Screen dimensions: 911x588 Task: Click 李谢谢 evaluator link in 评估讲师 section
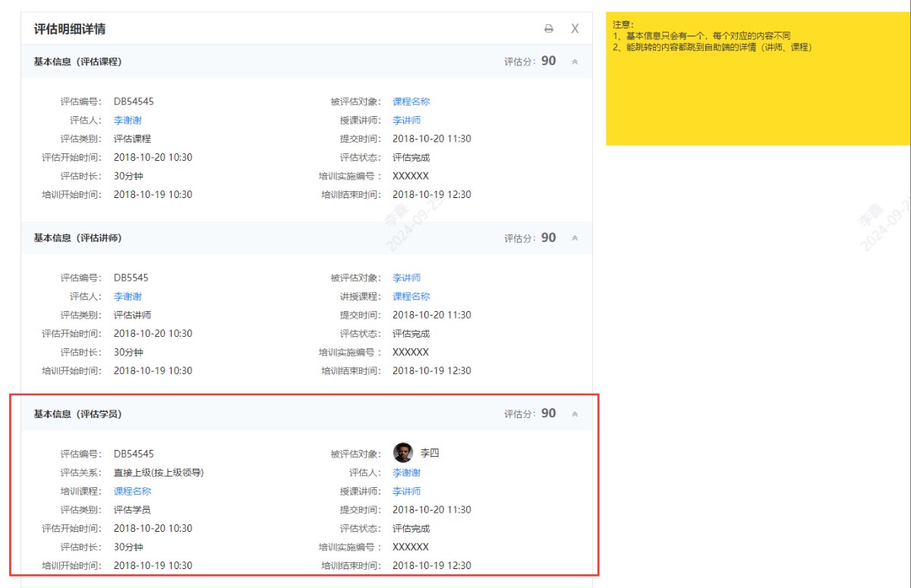[127, 296]
